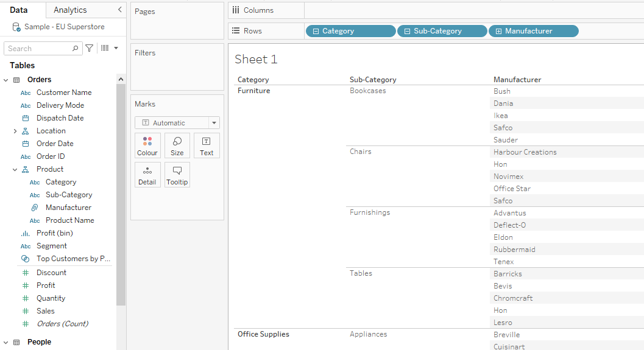
Task: Click the view as list icon
Action: [105, 48]
